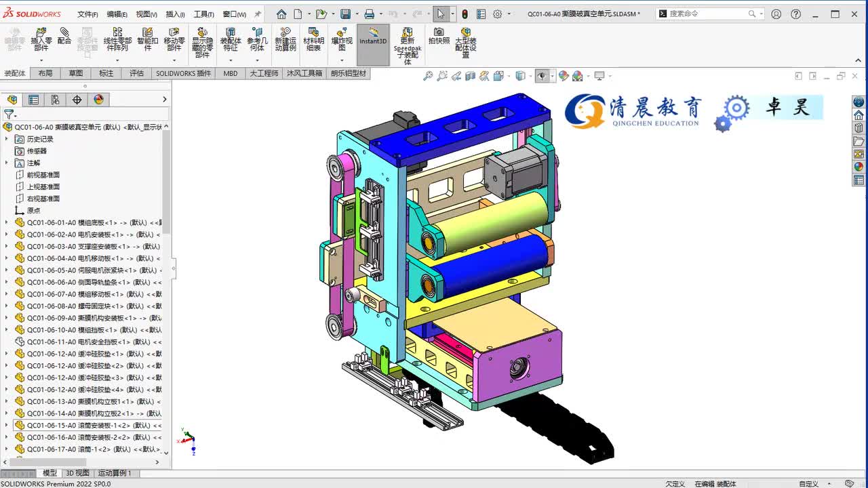The image size is (868, 488).
Task: Open Large Assembly Settings (大型装配体设置)
Action: (x=466, y=43)
